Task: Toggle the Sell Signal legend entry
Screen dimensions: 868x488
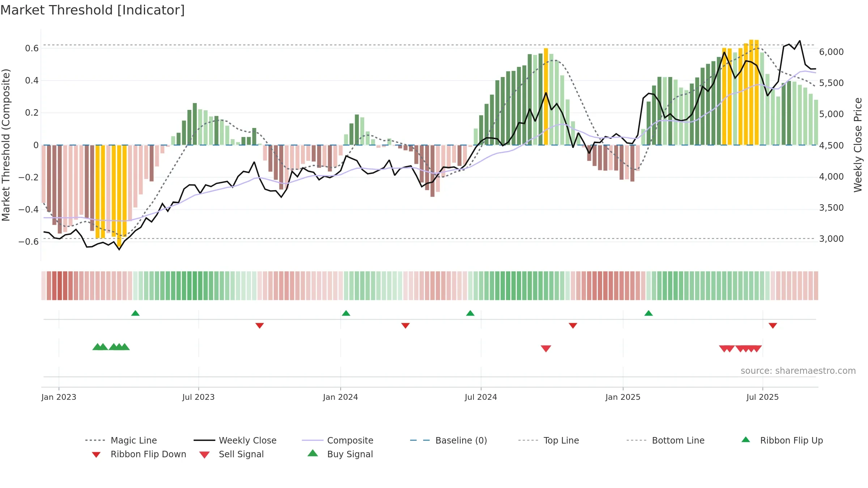Action: tap(231, 454)
